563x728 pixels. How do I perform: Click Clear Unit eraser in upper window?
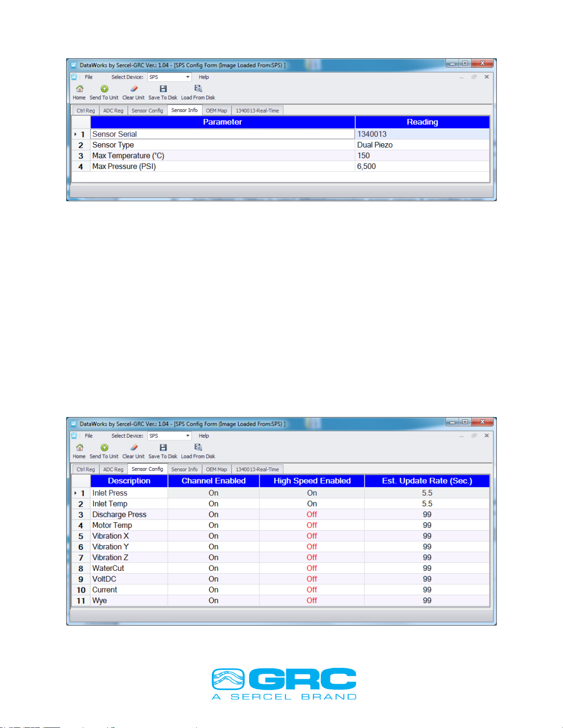click(x=133, y=92)
